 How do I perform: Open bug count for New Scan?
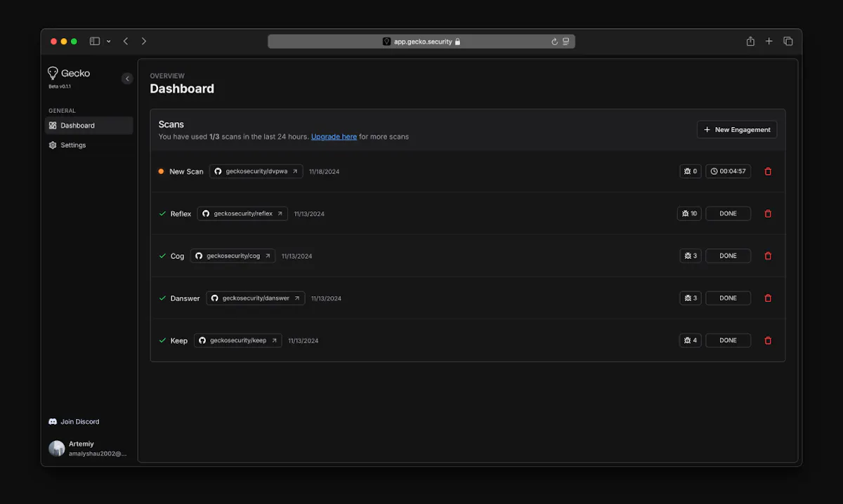click(x=691, y=171)
